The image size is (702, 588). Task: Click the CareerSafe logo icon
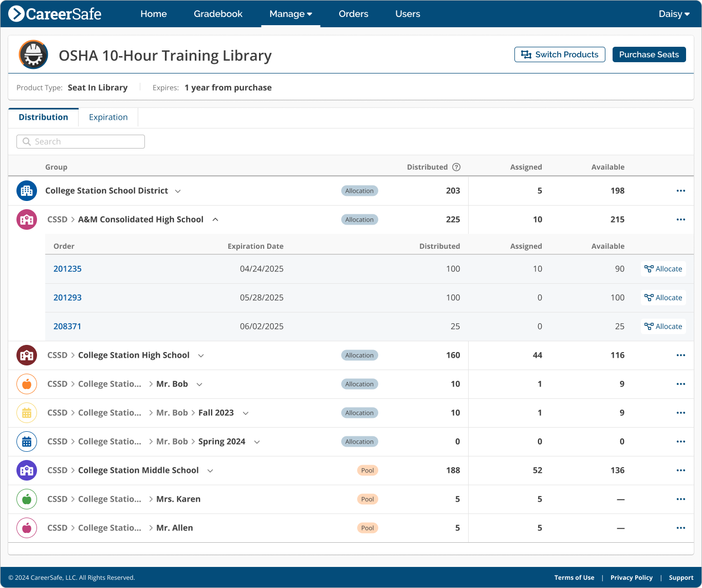pos(16,14)
